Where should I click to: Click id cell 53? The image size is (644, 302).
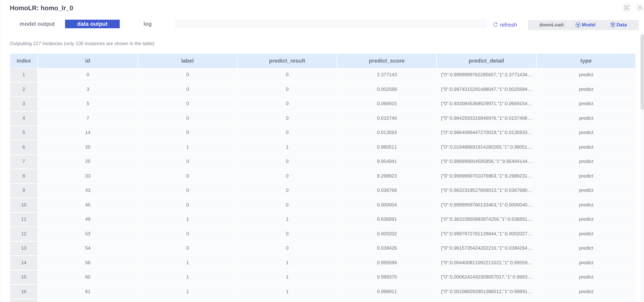click(88, 234)
